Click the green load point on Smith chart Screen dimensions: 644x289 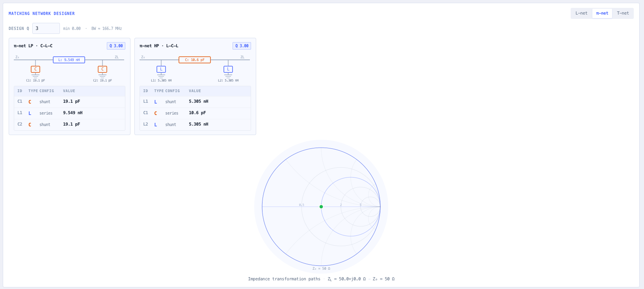(321, 207)
